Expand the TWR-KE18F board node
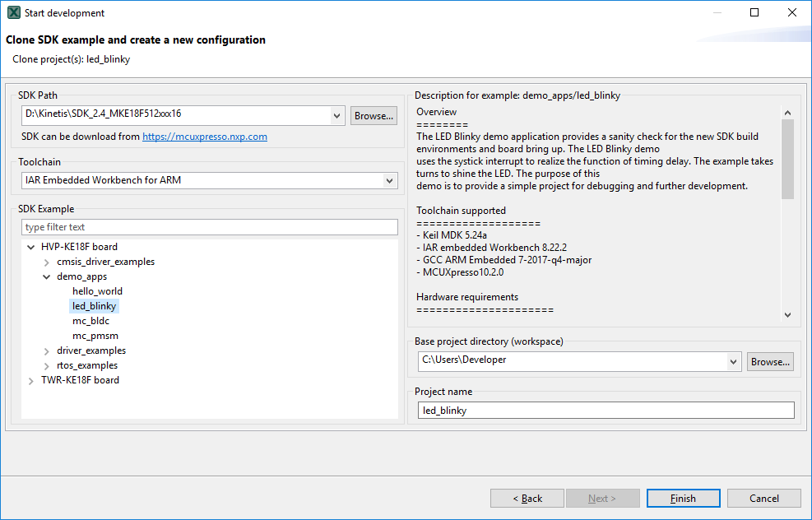The height and width of the screenshot is (520, 812). 31,380
